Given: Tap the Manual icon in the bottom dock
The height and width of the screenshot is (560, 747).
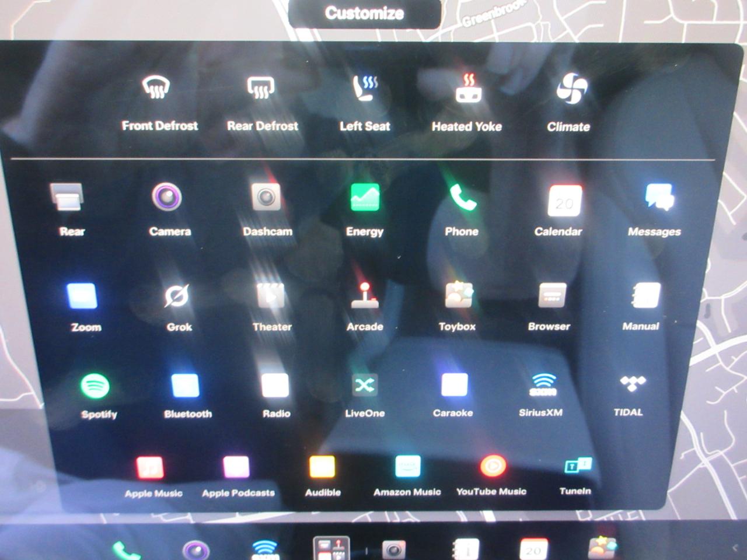Looking at the screenshot, I should (466, 549).
